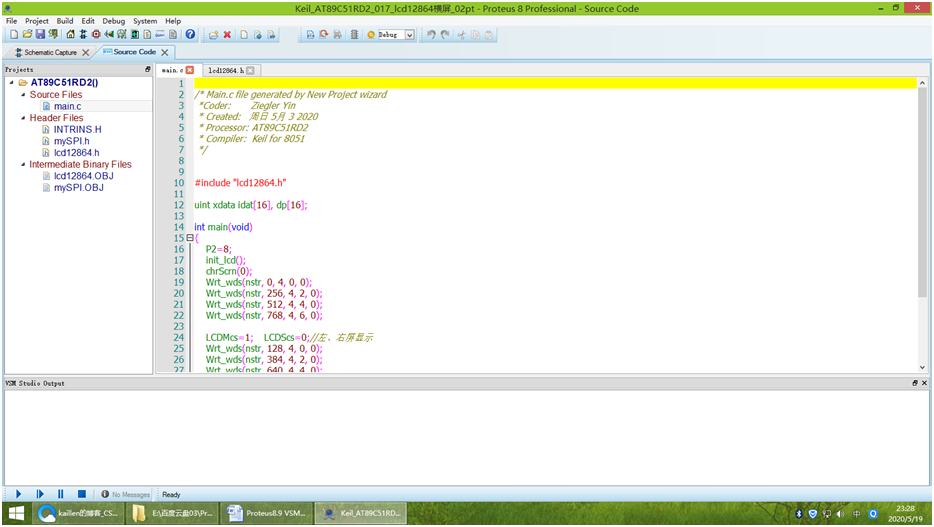Screen dimensions: 934x527
Task: Click the add project folder toolbar icon
Action: (213, 35)
